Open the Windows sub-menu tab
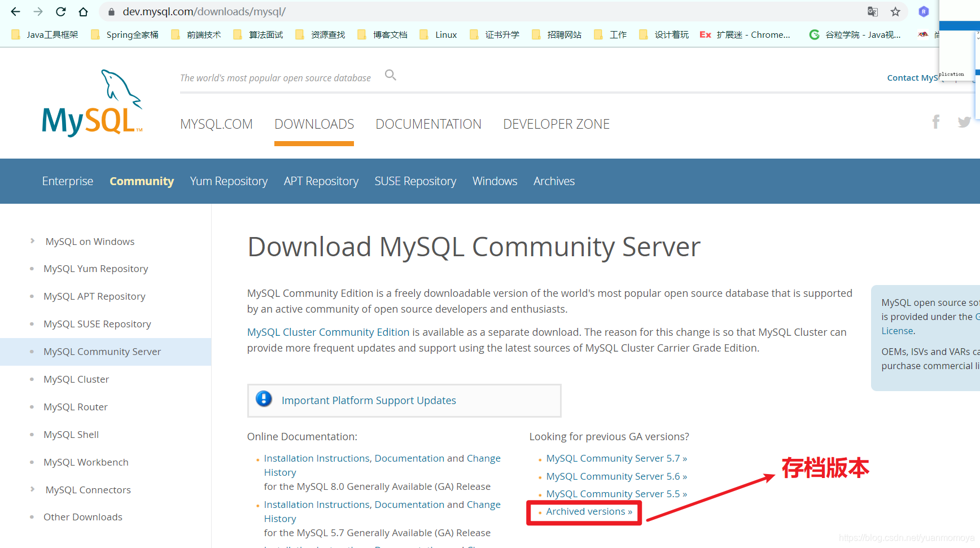The image size is (980, 548). (495, 181)
